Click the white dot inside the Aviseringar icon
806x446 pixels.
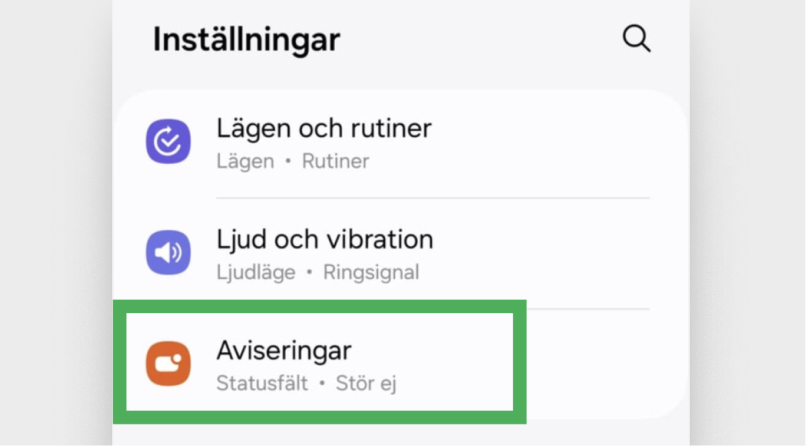[177, 358]
